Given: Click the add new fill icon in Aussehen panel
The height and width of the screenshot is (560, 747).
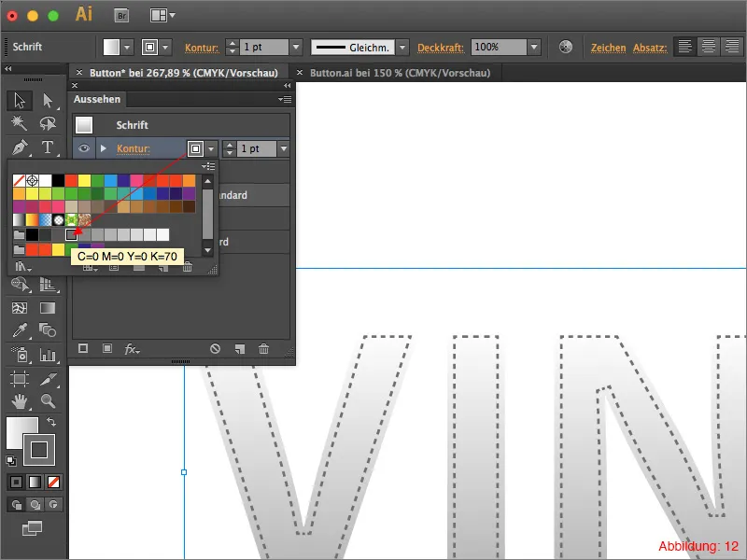Looking at the screenshot, I should click(107, 348).
